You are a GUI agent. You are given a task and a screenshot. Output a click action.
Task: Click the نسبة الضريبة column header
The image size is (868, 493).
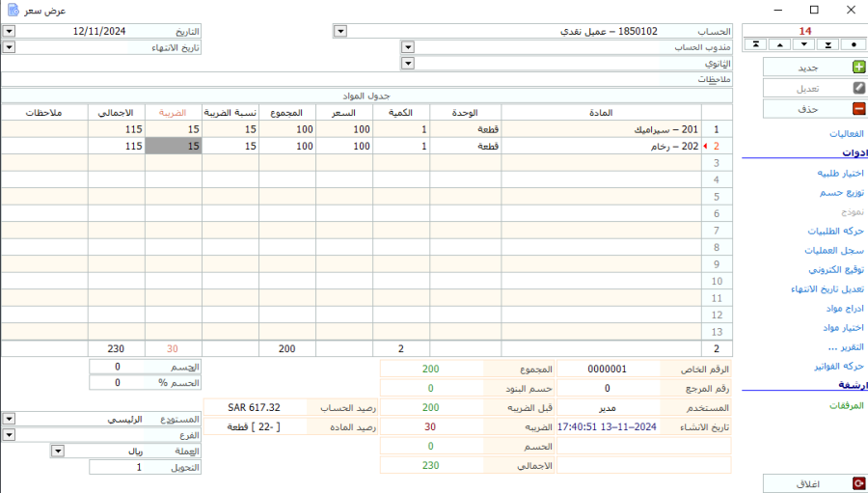(231, 113)
